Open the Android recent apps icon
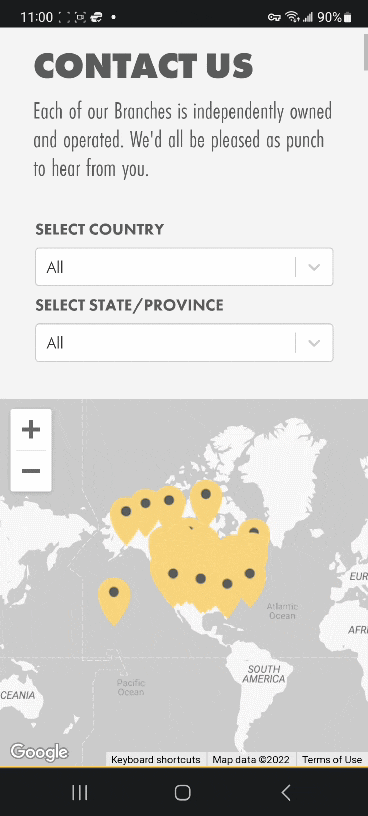Screen dimensions: 368x816 [x=80, y=793]
